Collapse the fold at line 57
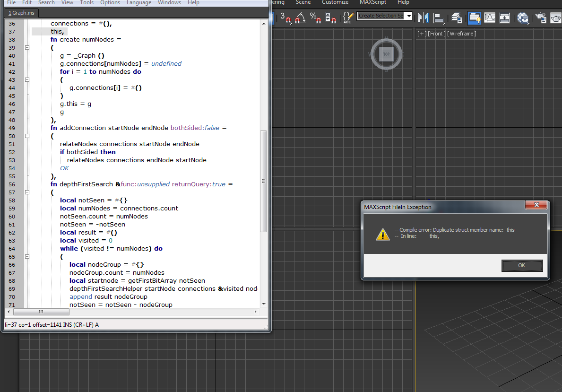The height and width of the screenshot is (392, 562). [27, 192]
